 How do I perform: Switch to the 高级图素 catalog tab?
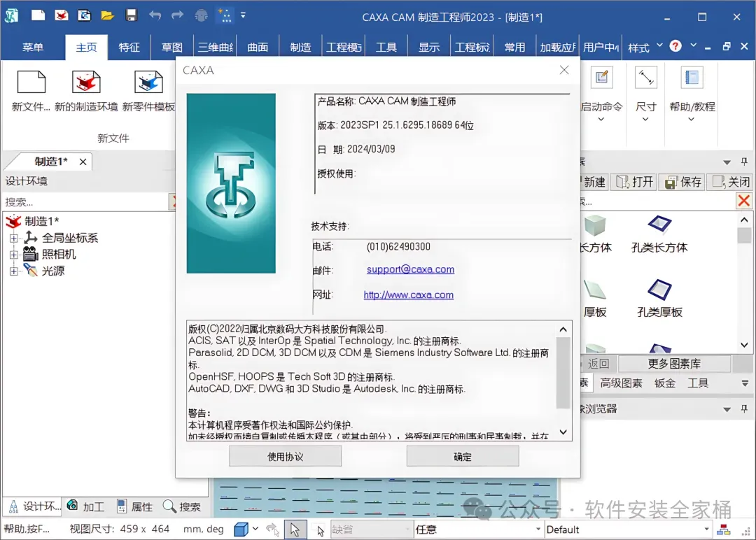[621, 383]
